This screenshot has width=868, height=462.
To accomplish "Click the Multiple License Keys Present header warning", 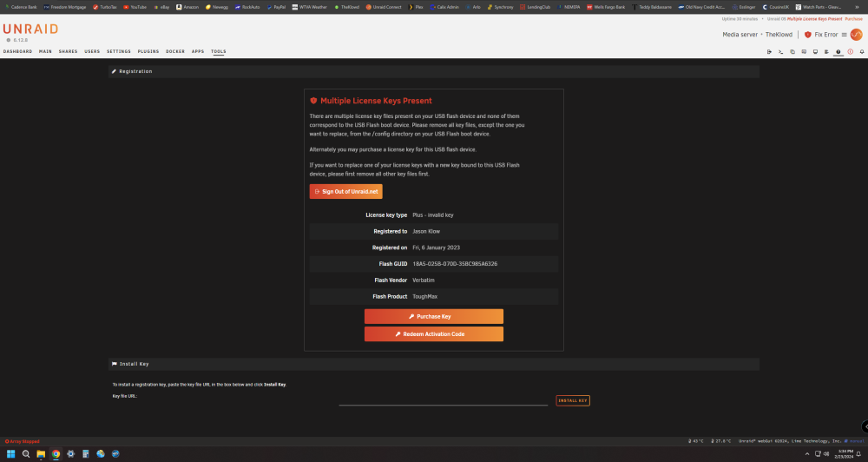I will point(814,19).
